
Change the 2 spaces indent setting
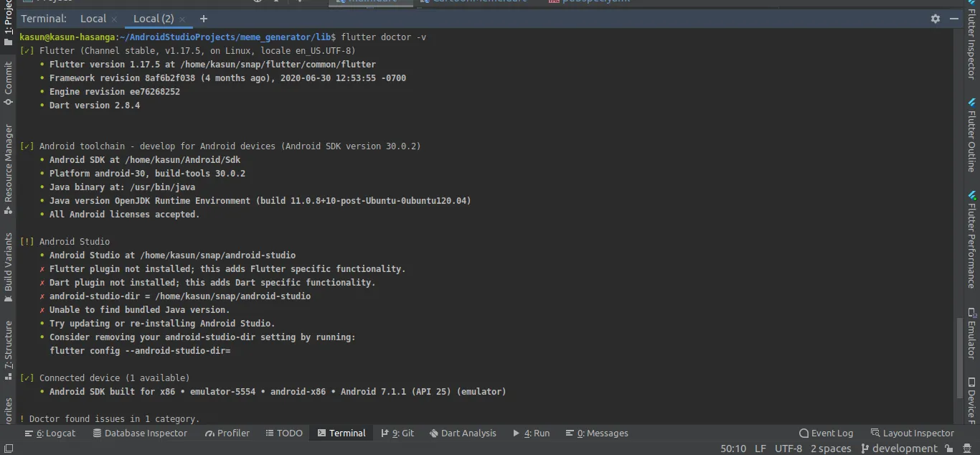click(831, 449)
